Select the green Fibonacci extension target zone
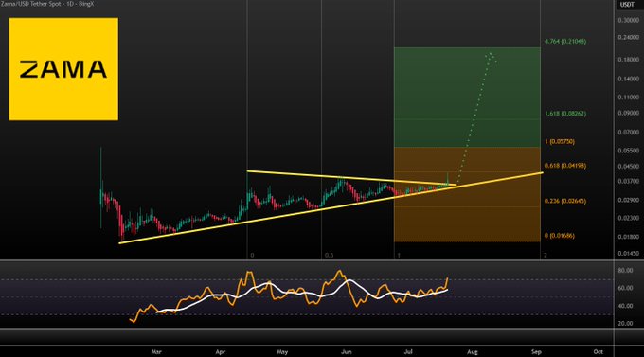The width and height of the screenshot is (644, 357). pyautogui.click(x=467, y=98)
